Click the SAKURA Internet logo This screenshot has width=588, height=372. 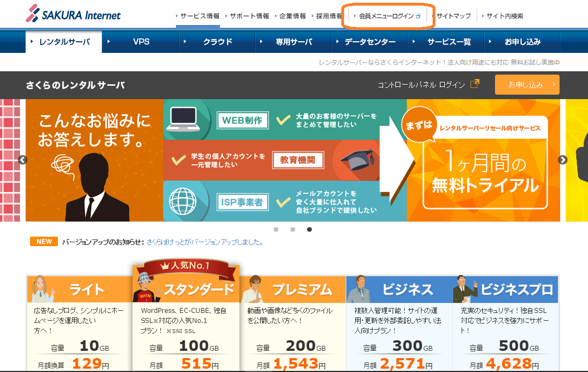pyautogui.click(x=72, y=13)
